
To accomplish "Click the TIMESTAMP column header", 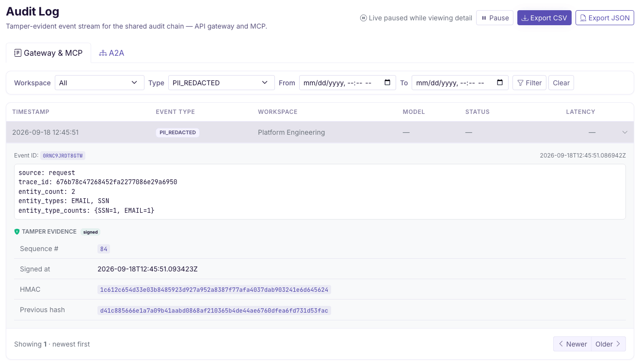I will (x=31, y=112).
